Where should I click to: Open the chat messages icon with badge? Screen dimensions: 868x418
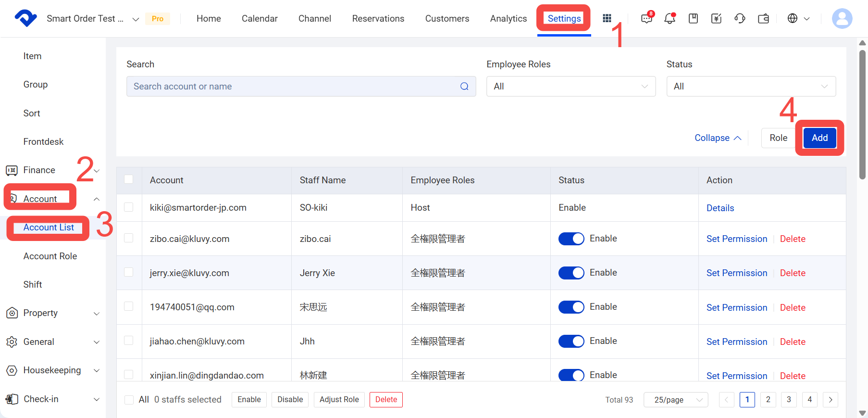647,18
